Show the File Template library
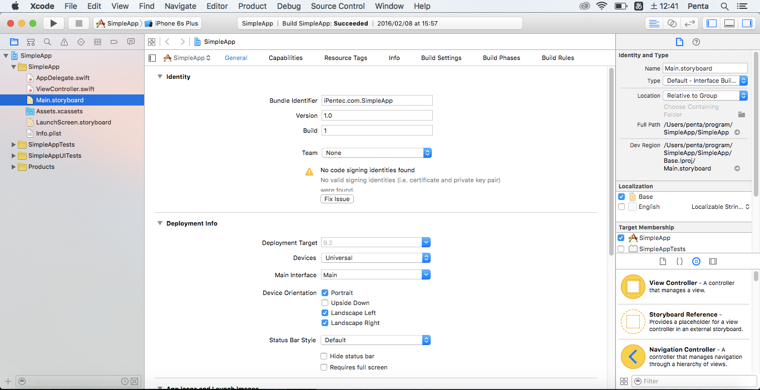 click(663, 262)
